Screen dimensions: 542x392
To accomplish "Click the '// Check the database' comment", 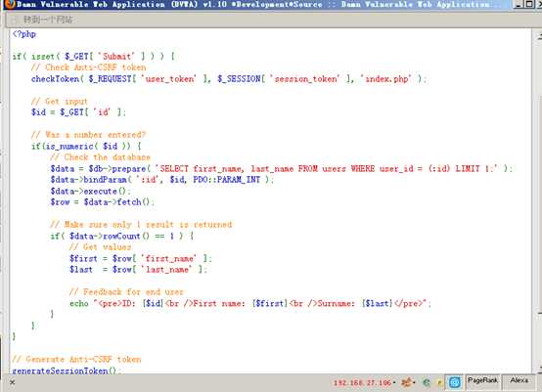I will coord(100,157).
